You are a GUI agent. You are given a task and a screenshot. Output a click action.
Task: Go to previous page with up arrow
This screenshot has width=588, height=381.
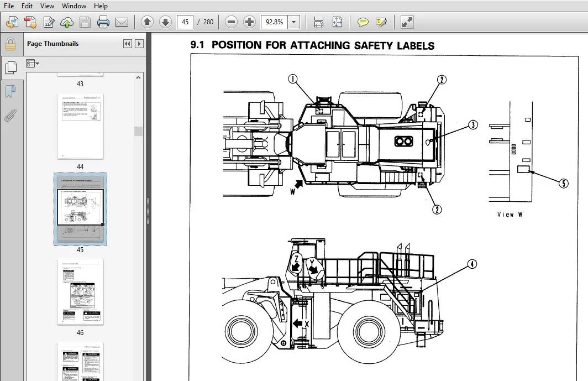(147, 22)
